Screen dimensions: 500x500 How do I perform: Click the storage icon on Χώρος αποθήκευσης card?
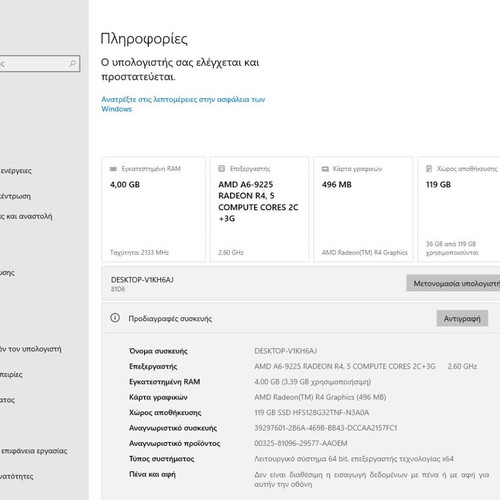tap(429, 169)
